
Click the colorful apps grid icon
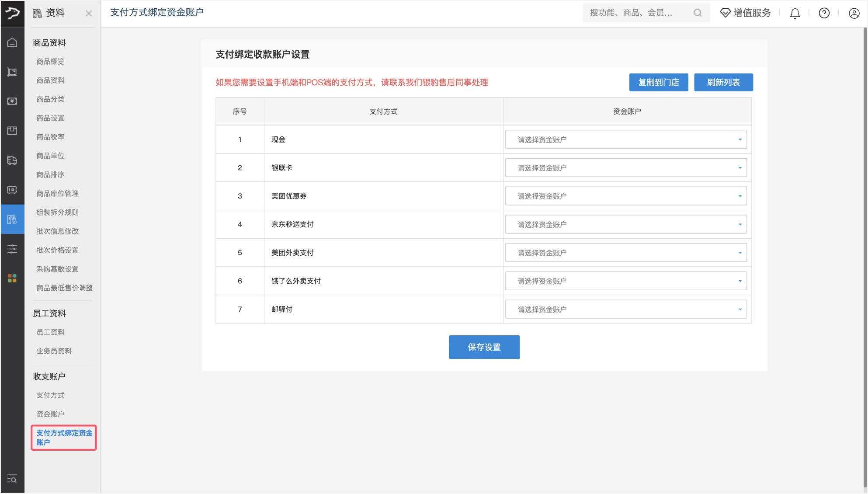click(12, 278)
